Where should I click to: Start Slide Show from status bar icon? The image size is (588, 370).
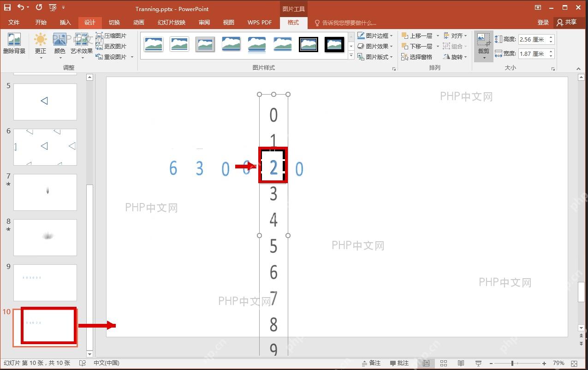pos(478,364)
